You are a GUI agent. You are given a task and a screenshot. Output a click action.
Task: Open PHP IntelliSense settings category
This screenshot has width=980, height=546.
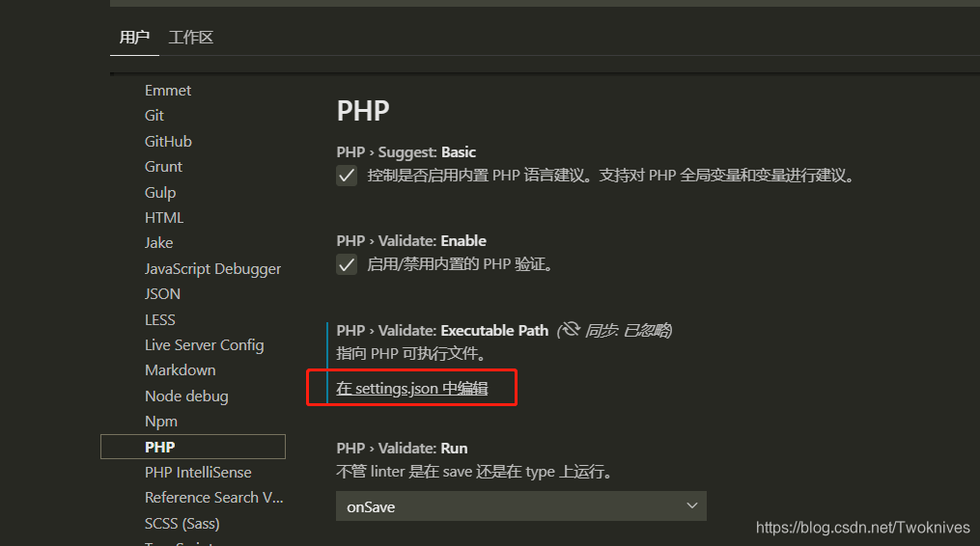click(x=198, y=473)
